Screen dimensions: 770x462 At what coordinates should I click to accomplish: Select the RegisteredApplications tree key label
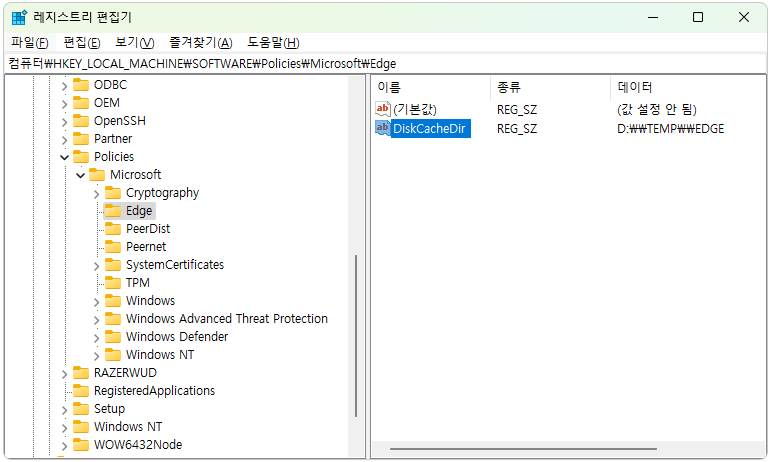click(x=155, y=391)
